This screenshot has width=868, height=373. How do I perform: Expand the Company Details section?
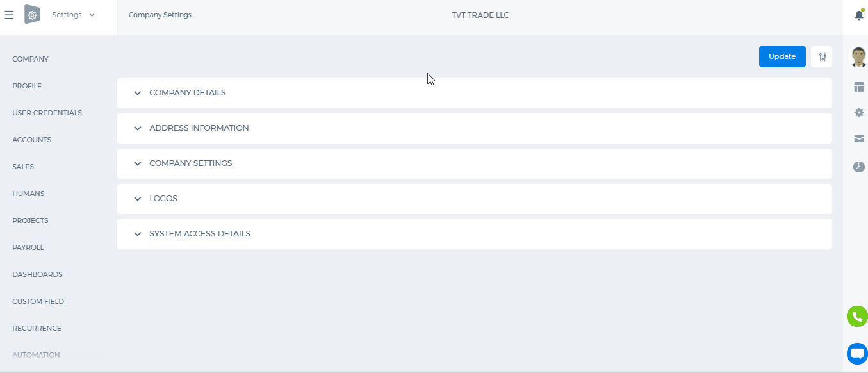pyautogui.click(x=475, y=93)
